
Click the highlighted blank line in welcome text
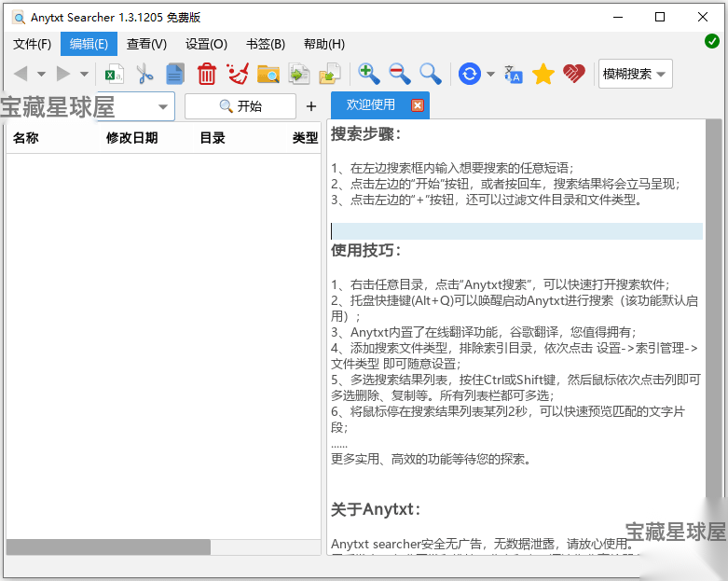[516, 231]
